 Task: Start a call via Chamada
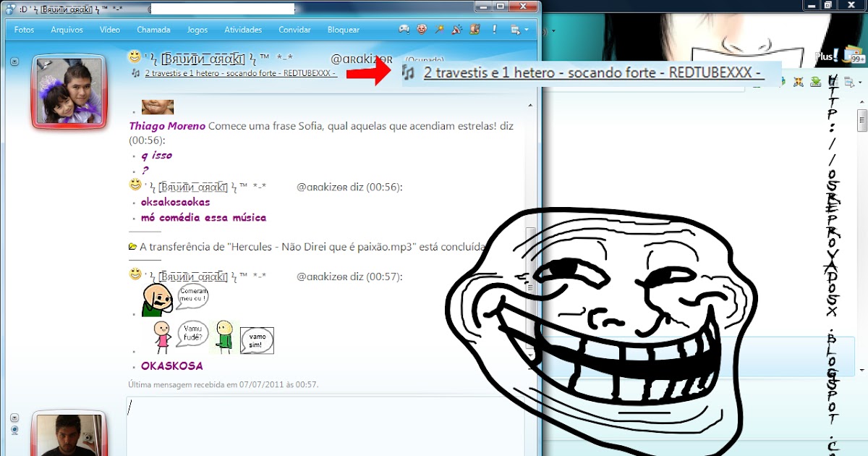pos(153,30)
